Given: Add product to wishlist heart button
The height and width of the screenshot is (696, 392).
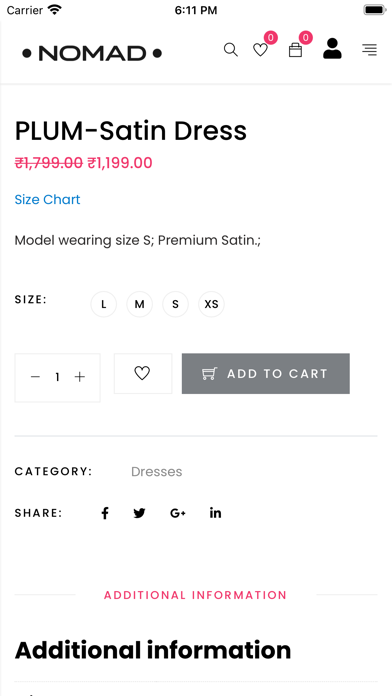Looking at the screenshot, I should pyautogui.click(x=143, y=373).
